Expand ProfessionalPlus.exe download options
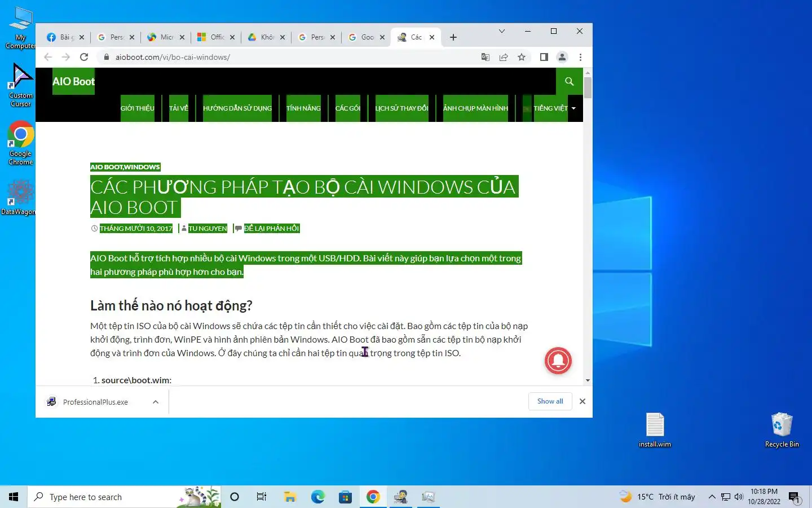The height and width of the screenshot is (508, 812). click(x=156, y=402)
